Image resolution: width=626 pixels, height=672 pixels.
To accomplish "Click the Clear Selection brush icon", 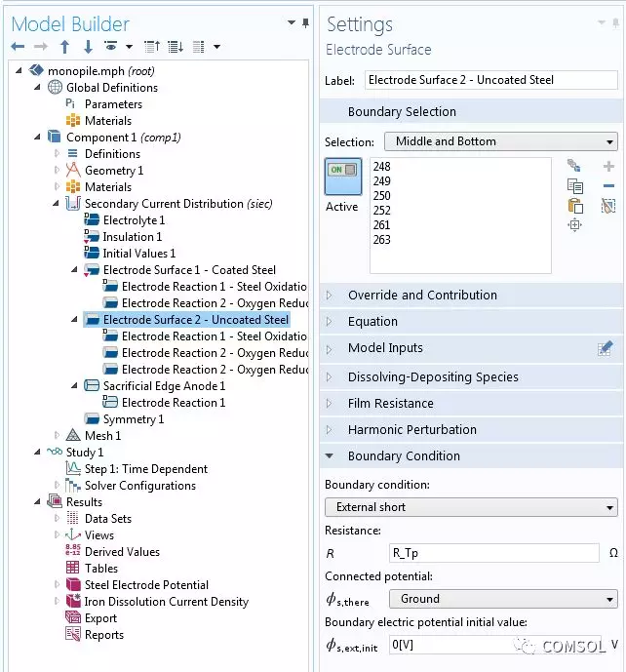I will (608, 206).
